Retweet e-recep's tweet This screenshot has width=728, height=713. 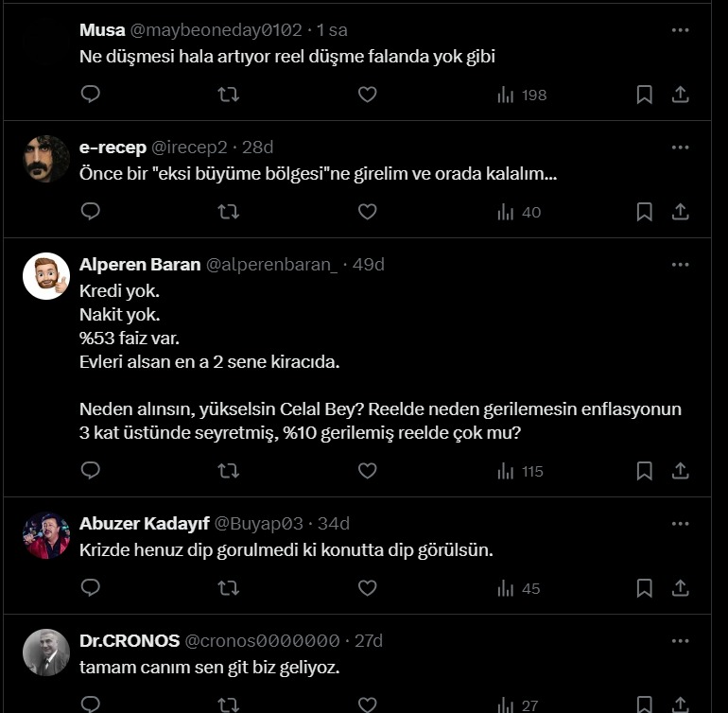228,212
